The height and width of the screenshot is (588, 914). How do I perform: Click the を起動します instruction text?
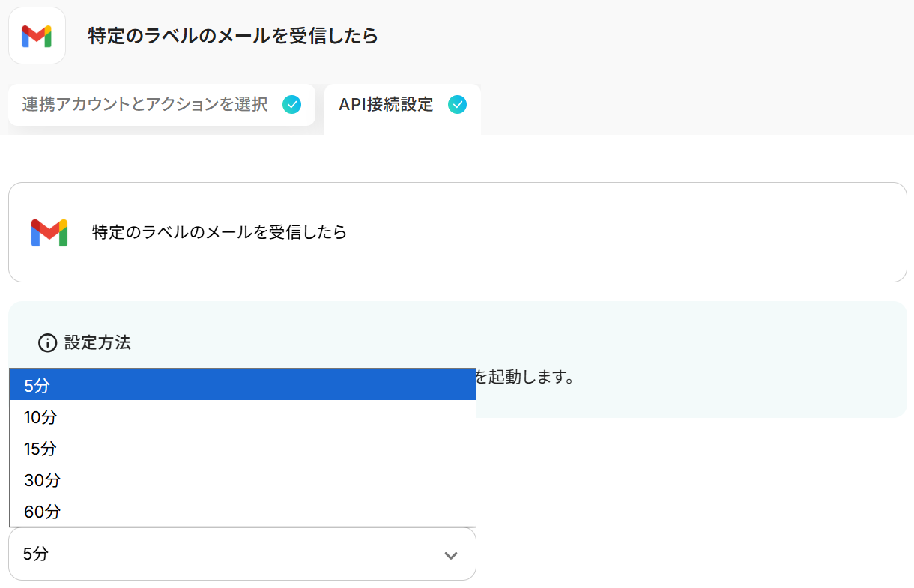(524, 377)
